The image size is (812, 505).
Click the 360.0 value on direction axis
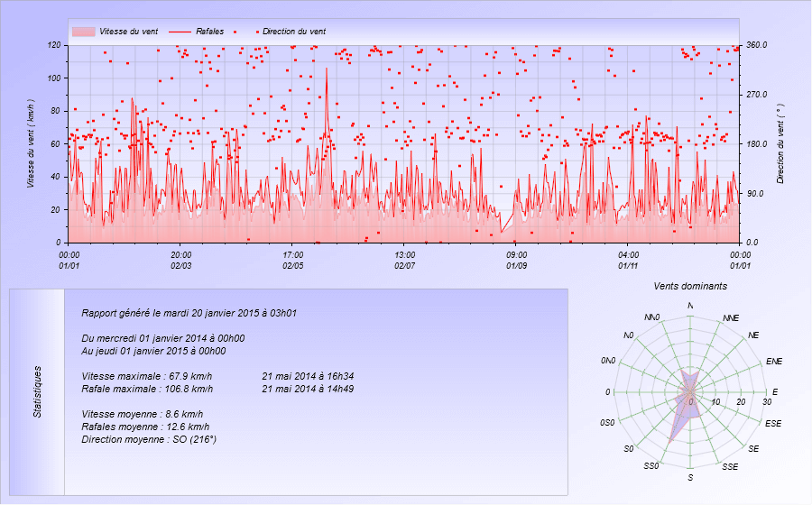click(756, 45)
